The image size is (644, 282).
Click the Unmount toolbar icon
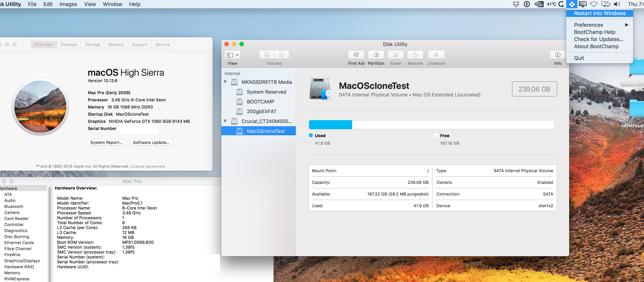pos(436,55)
